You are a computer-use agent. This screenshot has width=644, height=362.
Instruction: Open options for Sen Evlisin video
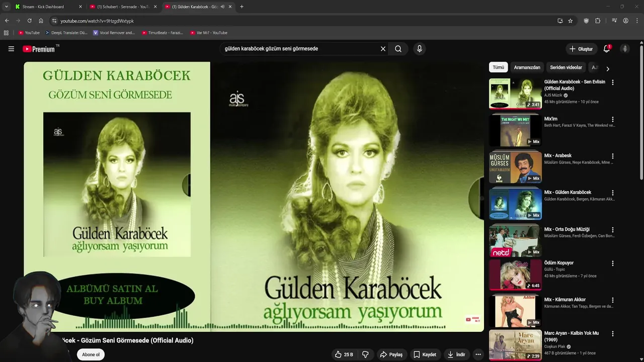coord(612,82)
